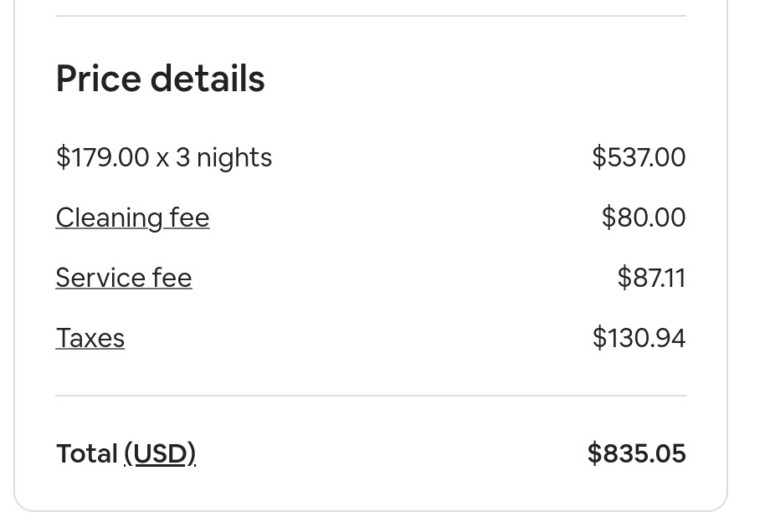Click the card's right border edge
The height and width of the screenshot is (532, 765).
tap(727, 251)
